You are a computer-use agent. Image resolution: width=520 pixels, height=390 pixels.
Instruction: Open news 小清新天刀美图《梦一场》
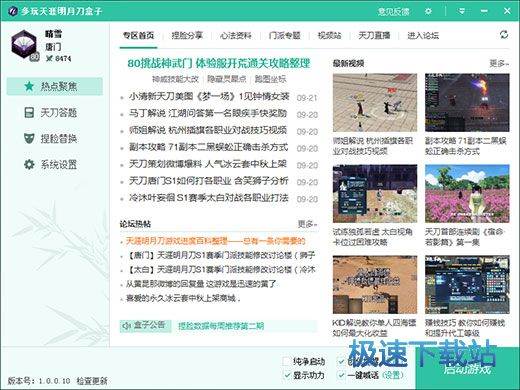[209, 97]
